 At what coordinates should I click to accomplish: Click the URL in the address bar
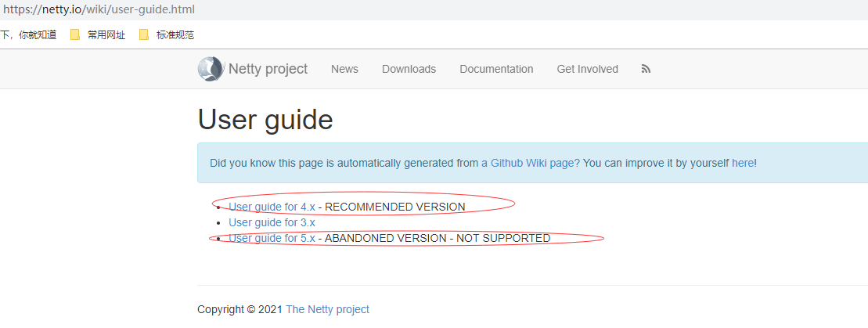[x=99, y=9]
